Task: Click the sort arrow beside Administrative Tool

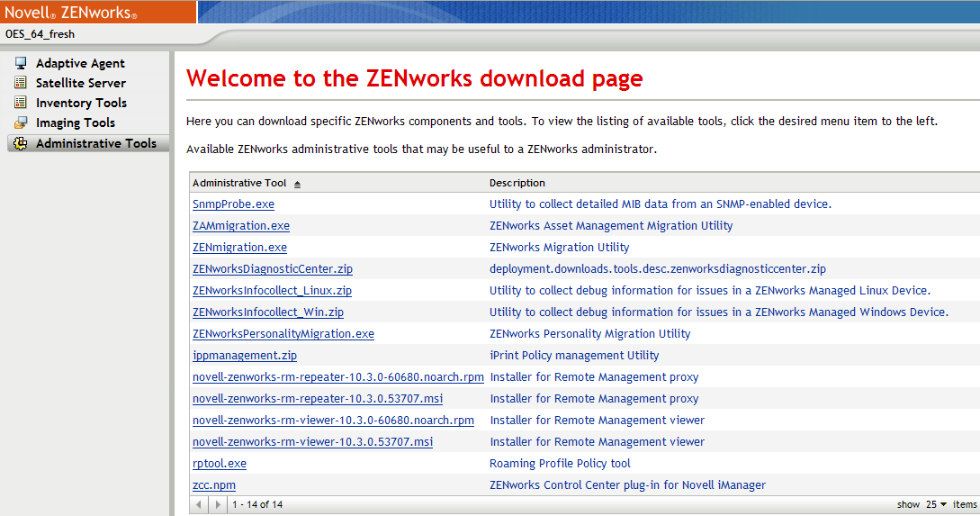Action: 298,184
